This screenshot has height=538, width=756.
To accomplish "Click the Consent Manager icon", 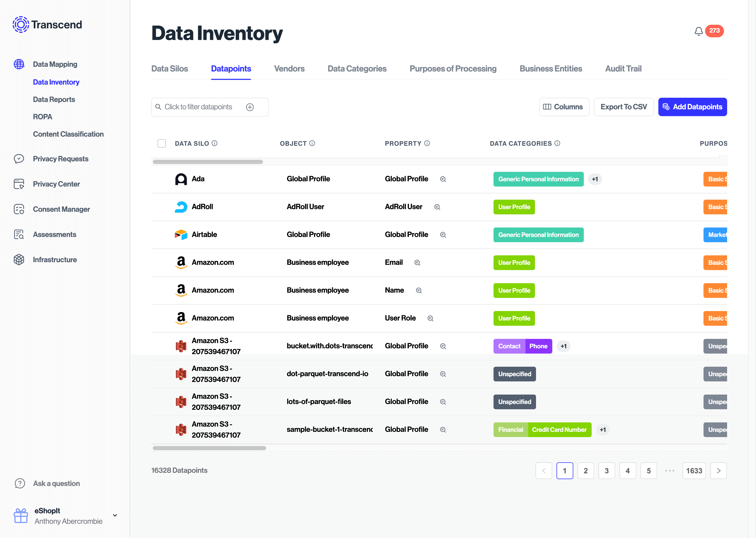I will 19,208.
